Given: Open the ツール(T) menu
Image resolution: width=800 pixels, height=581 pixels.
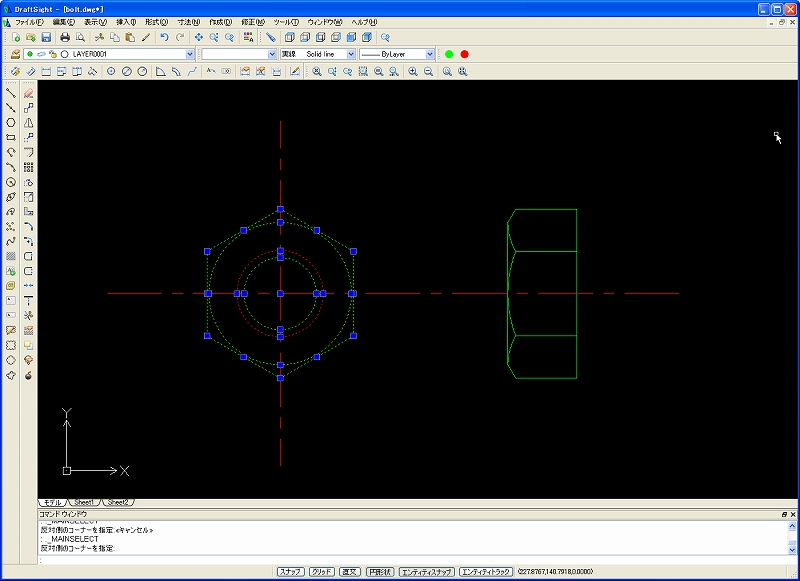Looking at the screenshot, I should tap(286, 22).
